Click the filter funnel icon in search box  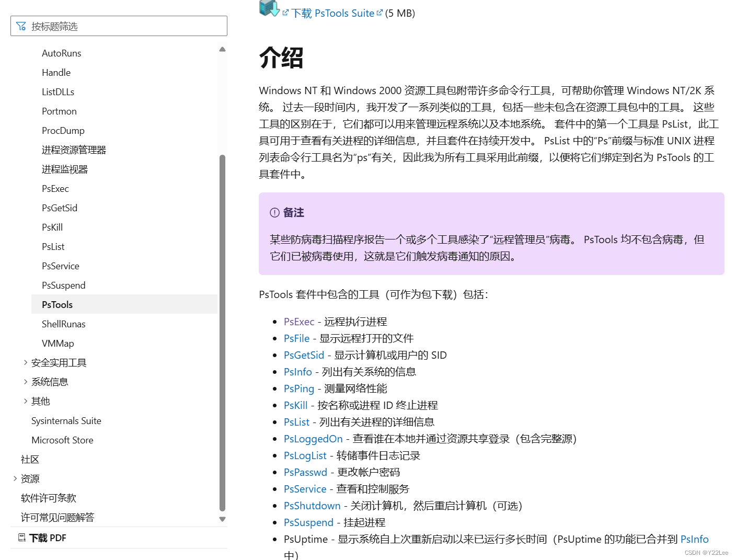[x=21, y=26]
